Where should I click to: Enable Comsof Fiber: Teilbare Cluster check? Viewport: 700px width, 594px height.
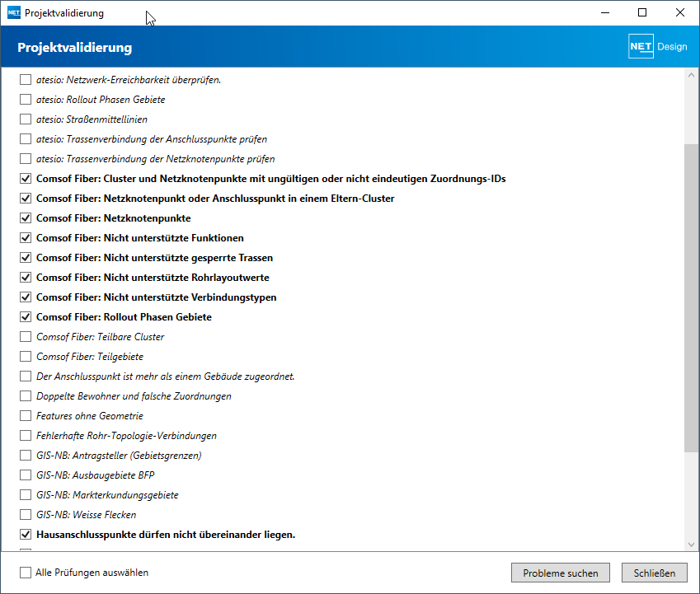pyautogui.click(x=26, y=337)
